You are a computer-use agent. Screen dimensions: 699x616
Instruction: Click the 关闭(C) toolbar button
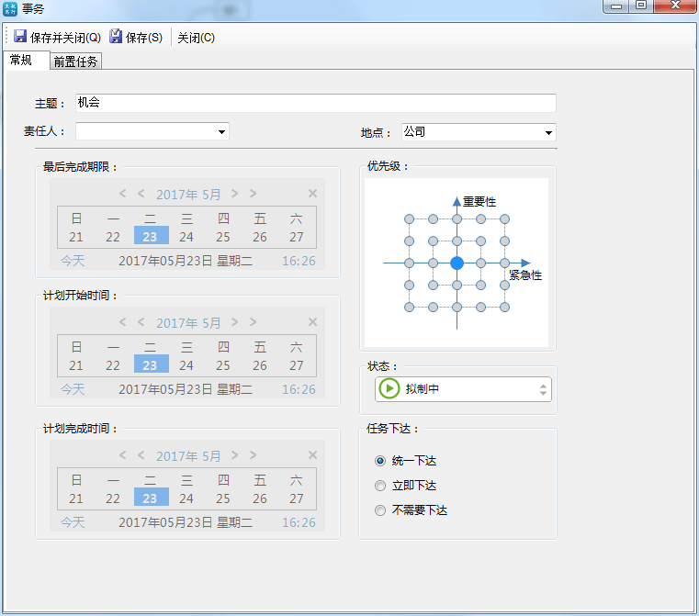point(196,38)
